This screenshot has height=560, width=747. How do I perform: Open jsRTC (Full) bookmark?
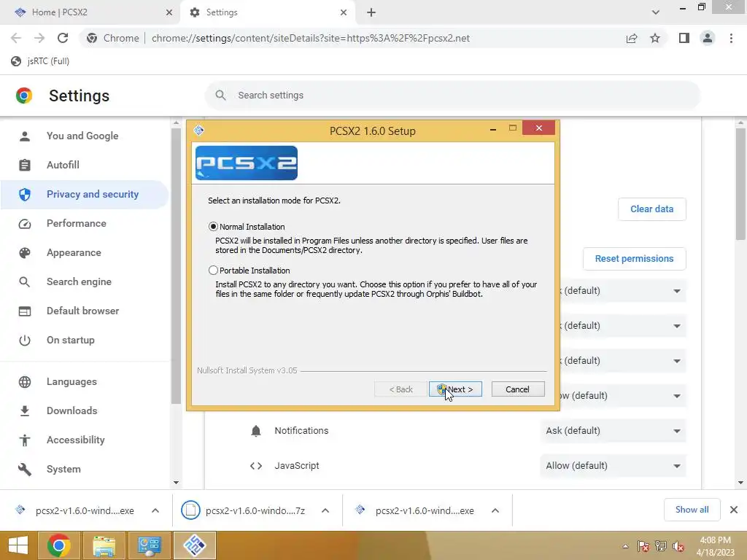pyautogui.click(x=40, y=61)
